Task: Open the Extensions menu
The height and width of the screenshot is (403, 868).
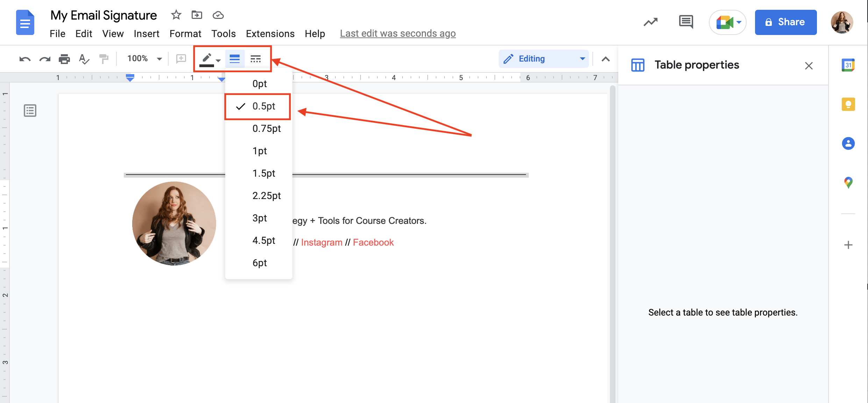Action: click(x=270, y=34)
